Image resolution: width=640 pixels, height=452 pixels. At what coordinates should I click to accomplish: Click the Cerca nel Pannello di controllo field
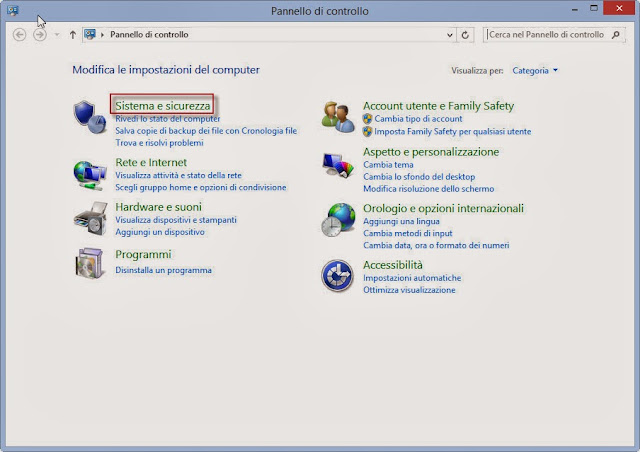(545, 34)
